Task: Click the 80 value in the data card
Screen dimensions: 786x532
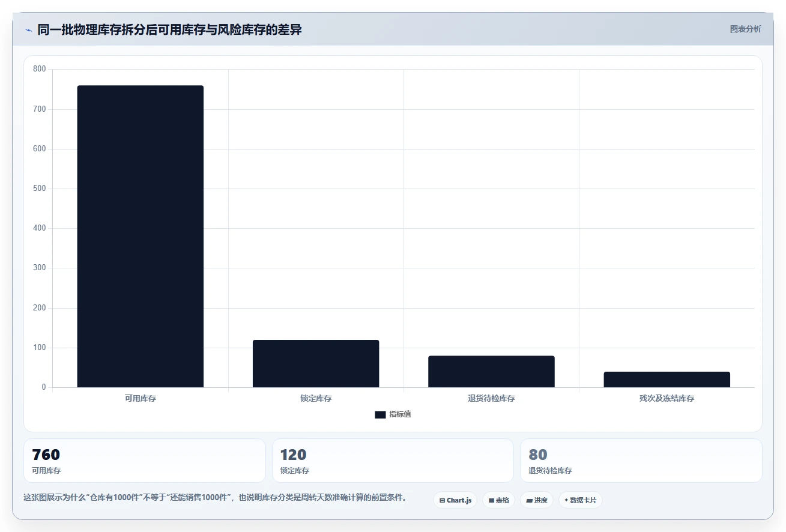Action: [538, 455]
